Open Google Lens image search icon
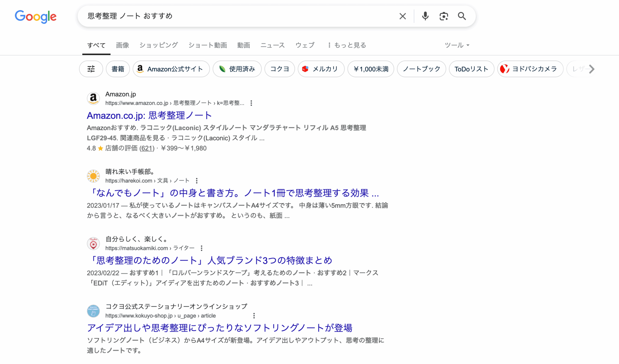 (x=444, y=16)
